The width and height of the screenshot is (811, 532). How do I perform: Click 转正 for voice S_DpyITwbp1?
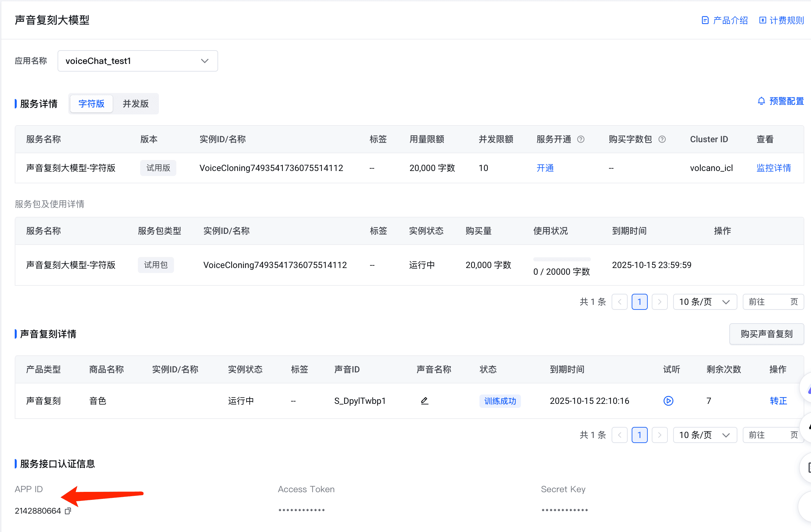pyautogui.click(x=778, y=401)
